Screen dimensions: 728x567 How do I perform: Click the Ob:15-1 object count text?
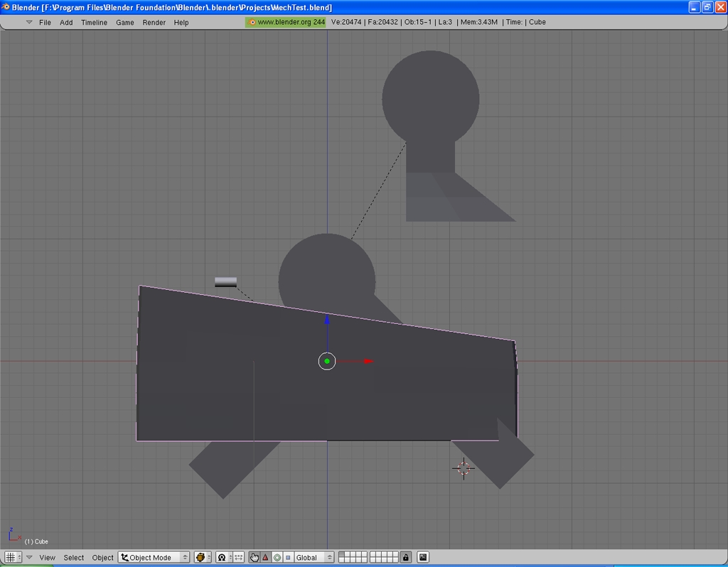[x=417, y=22]
